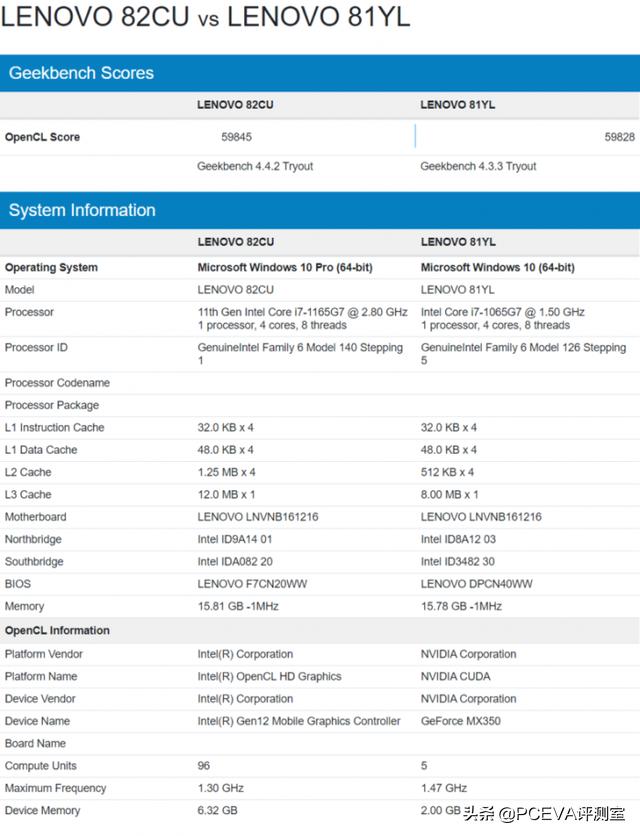Screen dimensions: 640x836
Task: Select Northbridge value Intel ID8A12 03
Action: (x=458, y=540)
